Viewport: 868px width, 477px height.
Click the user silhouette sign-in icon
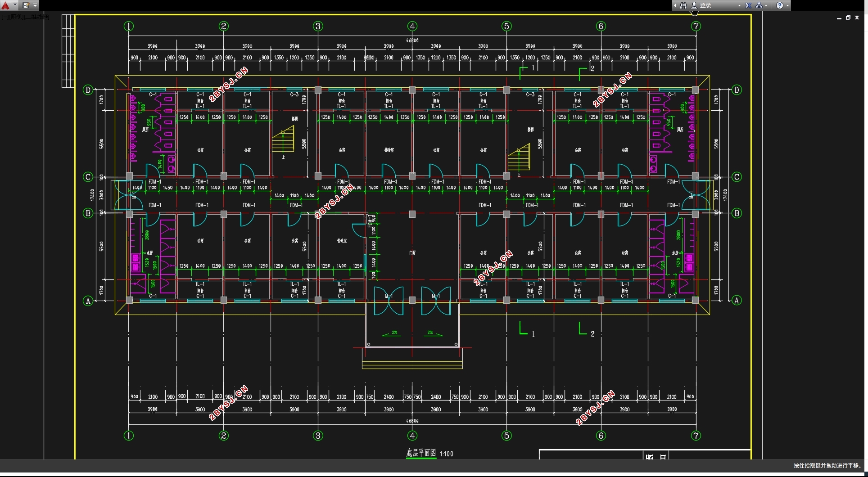click(x=694, y=5)
